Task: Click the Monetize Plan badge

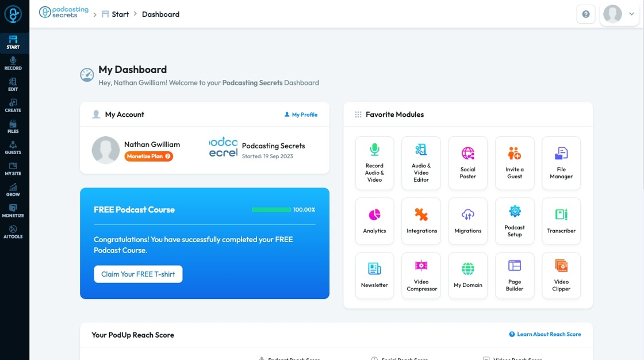Action: point(149,156)
